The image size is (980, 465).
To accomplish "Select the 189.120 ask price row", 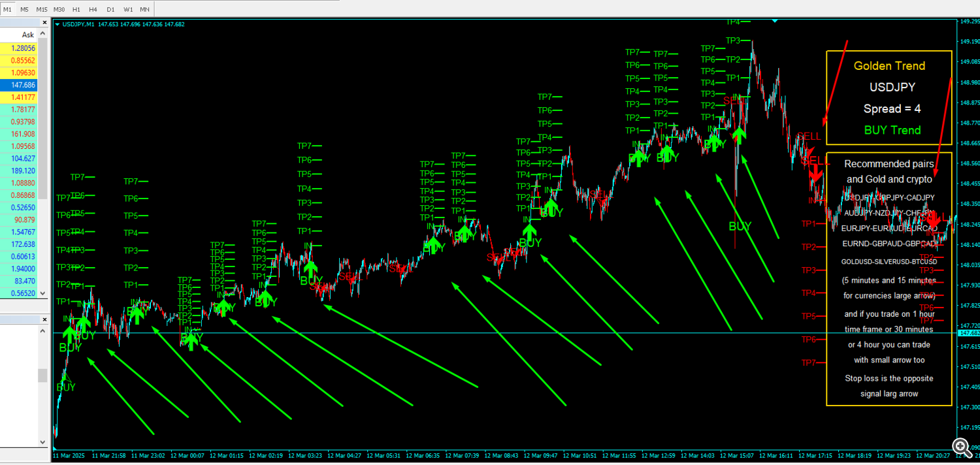I will (19, 170).
